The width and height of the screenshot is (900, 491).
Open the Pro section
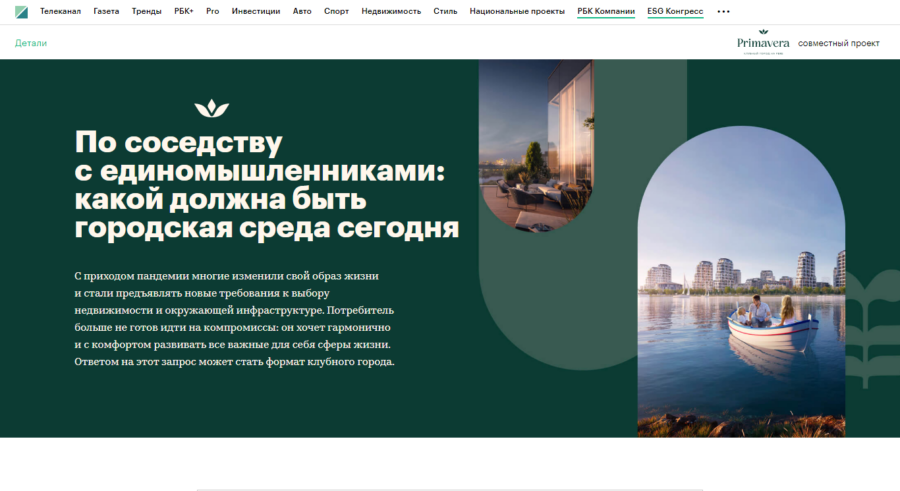(213, 11)
